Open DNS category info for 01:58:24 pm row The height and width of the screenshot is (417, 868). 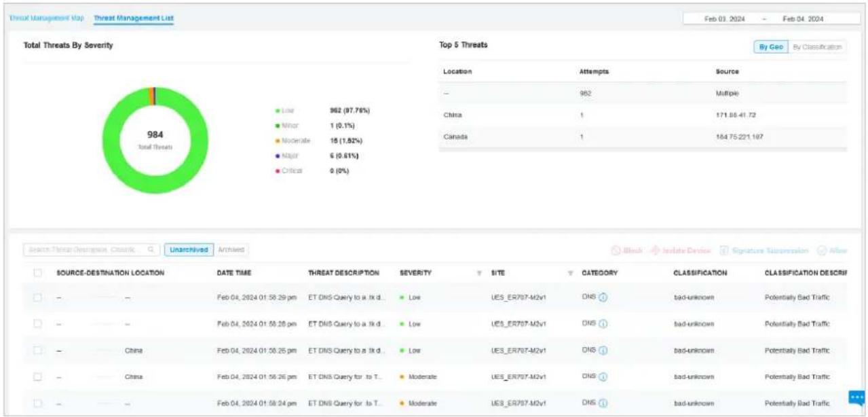[602, 403]
